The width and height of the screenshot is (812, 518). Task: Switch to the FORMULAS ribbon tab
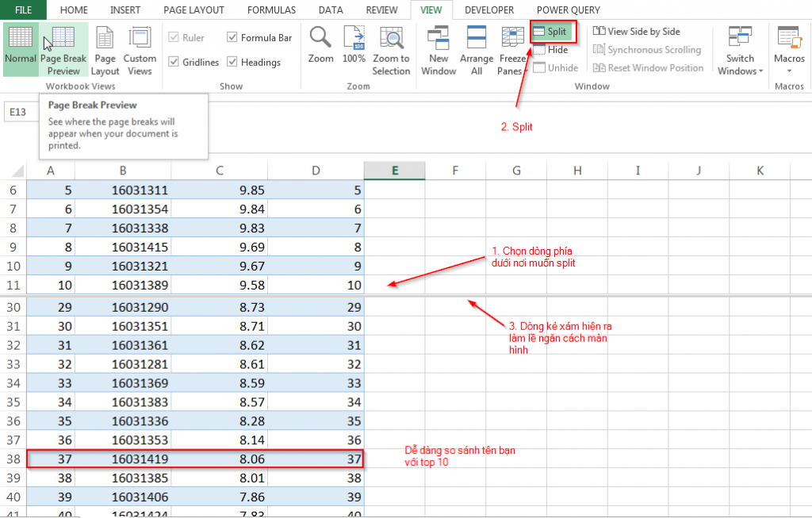(x=271, y=10)
